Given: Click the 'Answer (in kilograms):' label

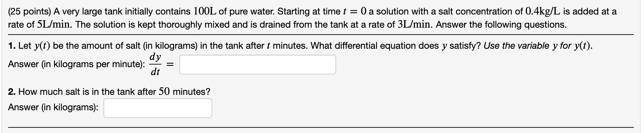Looking at the screenshot, I should pos(53,107).
